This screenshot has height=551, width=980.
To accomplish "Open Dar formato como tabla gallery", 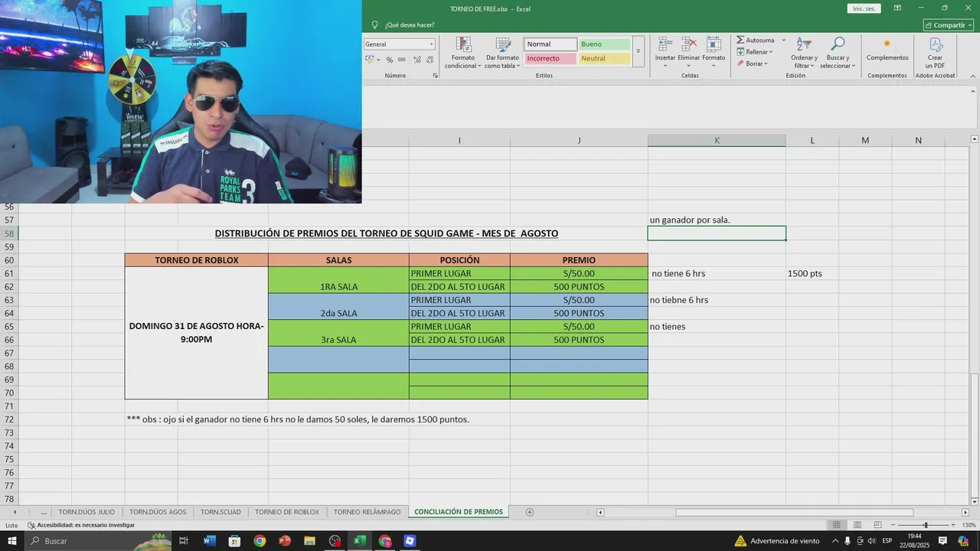I will pos(502,52).
